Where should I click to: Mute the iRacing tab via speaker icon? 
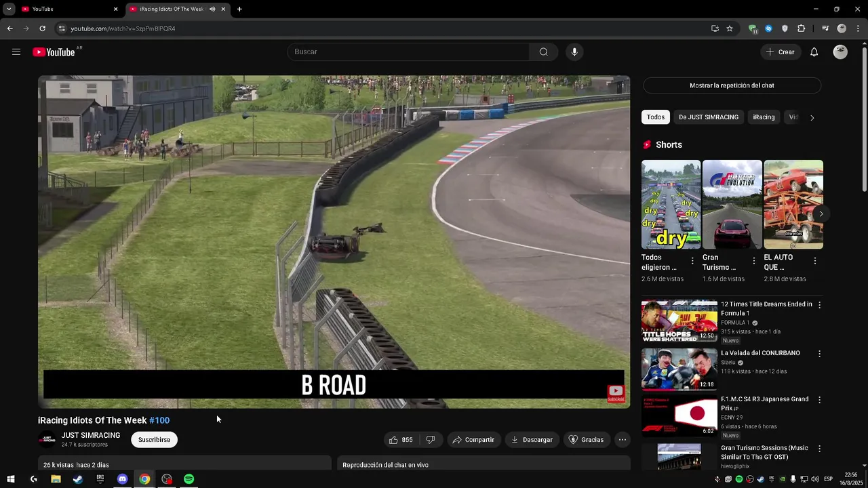pyautogui.click(x=212, y=9)
